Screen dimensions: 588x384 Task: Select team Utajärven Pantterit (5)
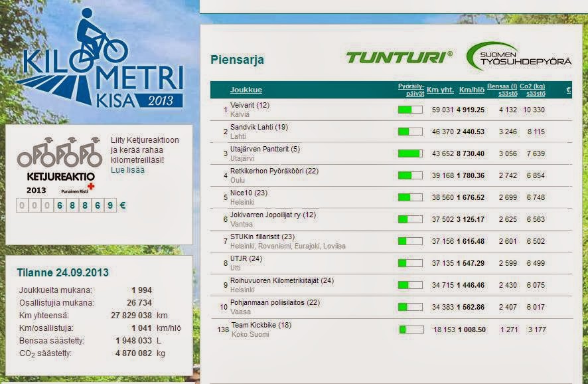point(265,149)
